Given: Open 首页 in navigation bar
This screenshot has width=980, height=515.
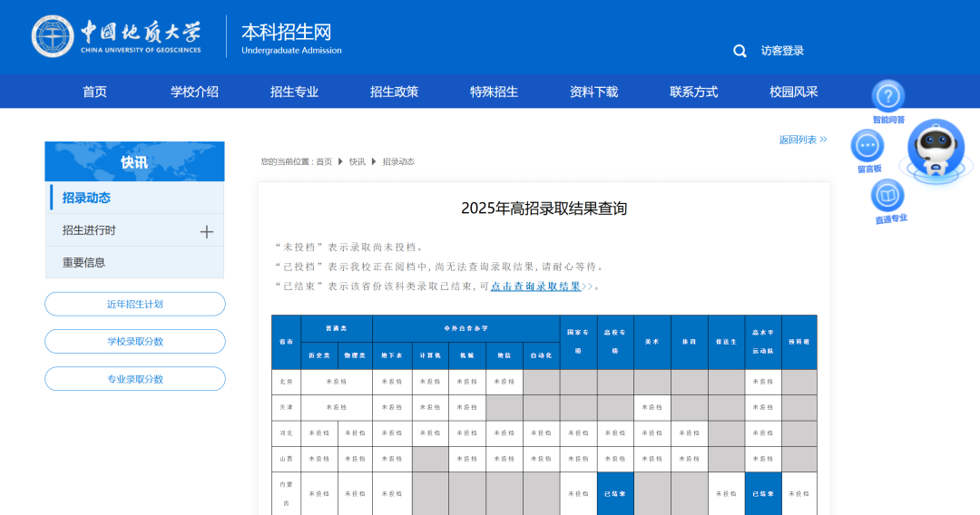Looking at the screenshot, I should point(94,92).
